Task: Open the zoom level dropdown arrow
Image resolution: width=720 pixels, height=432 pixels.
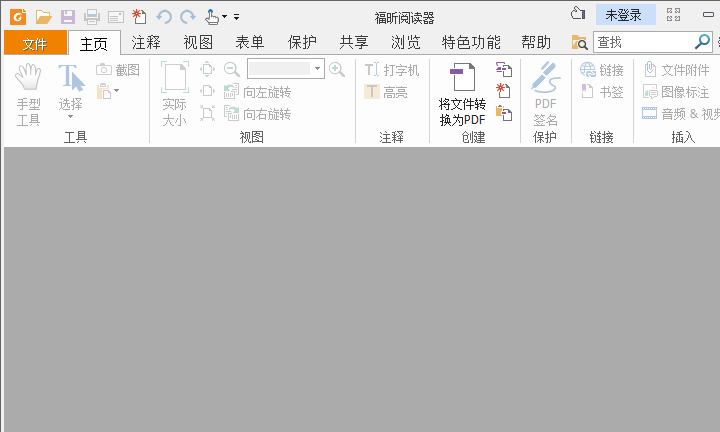Action: pyautogui.click(x=317, y=69)
